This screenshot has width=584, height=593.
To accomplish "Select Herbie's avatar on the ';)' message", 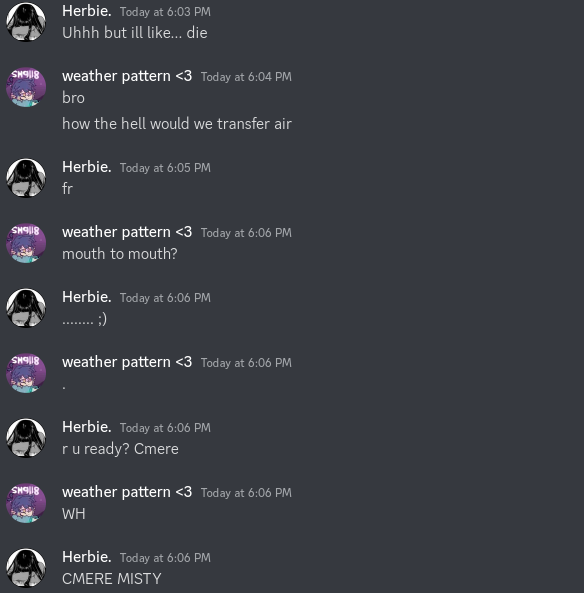I will pyautogui.click(x=26, y=308).
